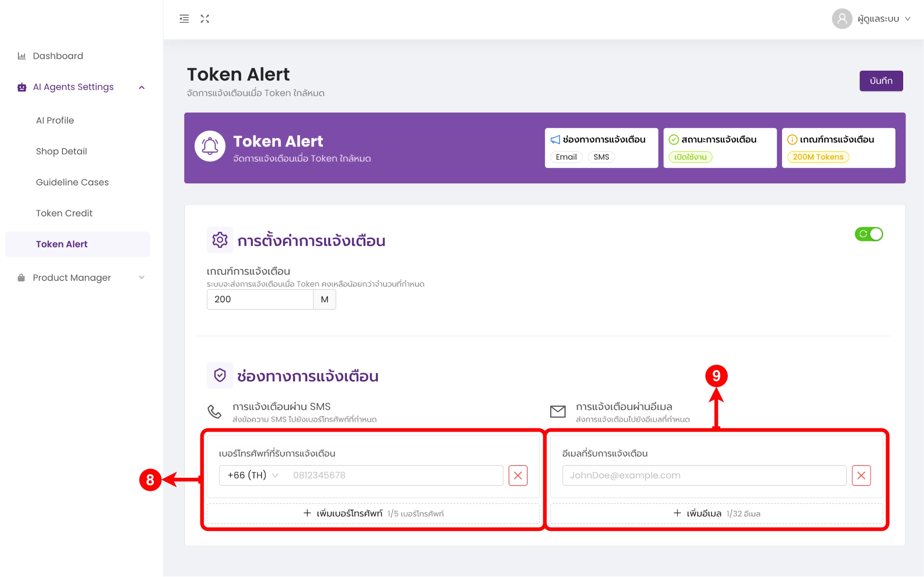Screen dimensions: 924x577
Task: Click the gear icon beside notification settings
Action: 220,240
